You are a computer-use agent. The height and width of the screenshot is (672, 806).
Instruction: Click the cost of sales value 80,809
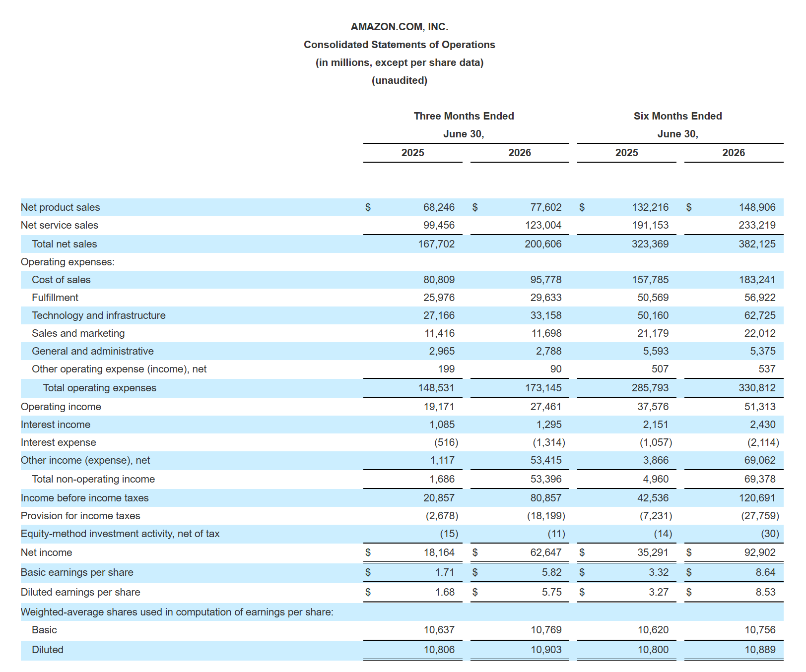point(439,280)
